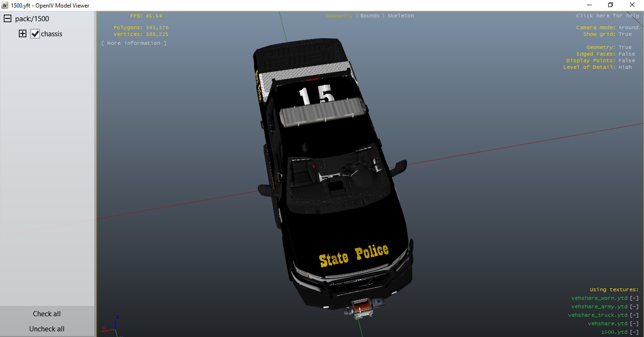Click the [-] next to vehshare_truck.ytd
644x337 pixels.
634,315
